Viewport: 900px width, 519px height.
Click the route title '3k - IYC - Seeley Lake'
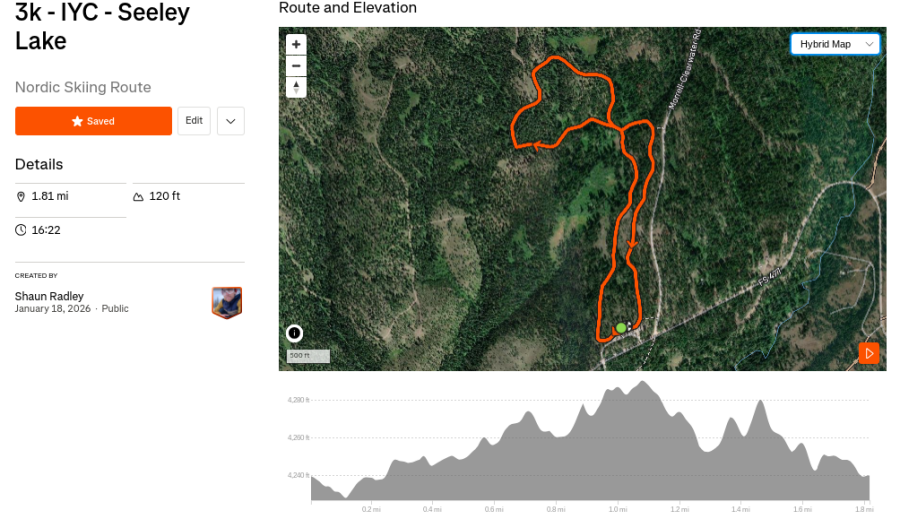pos(101,27)
